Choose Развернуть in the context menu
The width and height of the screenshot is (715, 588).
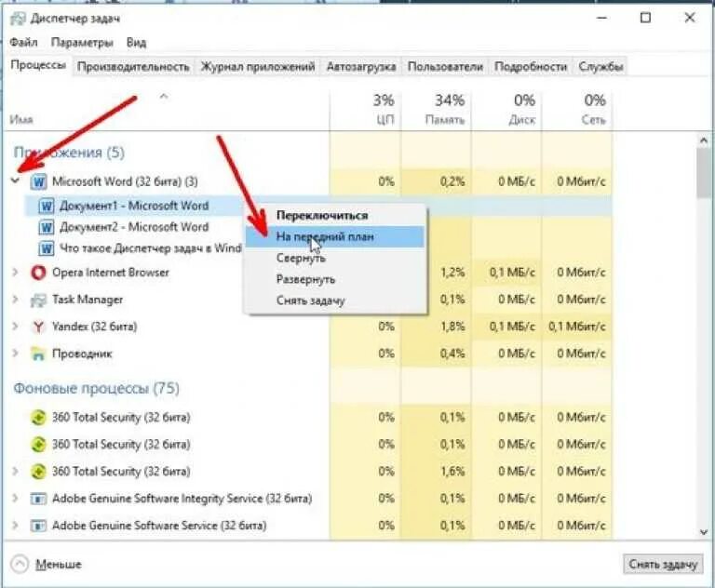click(335, 279)
